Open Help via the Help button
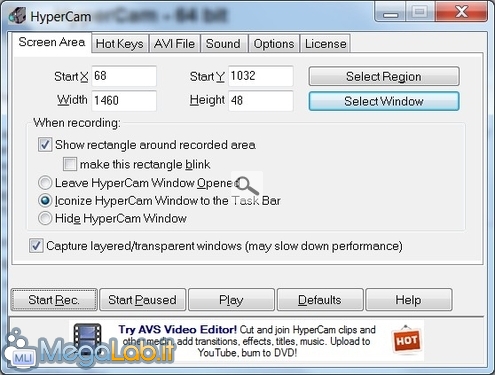Viewport: 495px width, 375px height. coord(409,300)
